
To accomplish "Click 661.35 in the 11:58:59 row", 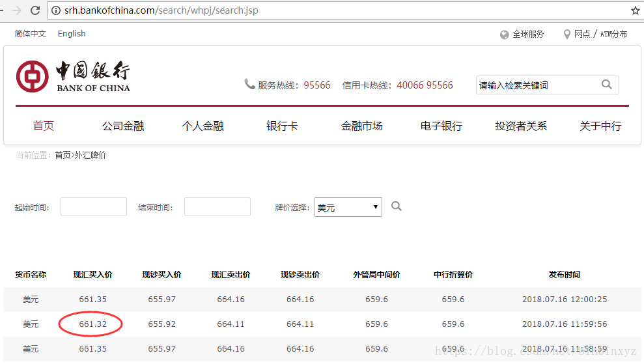I will coord(93,348).
